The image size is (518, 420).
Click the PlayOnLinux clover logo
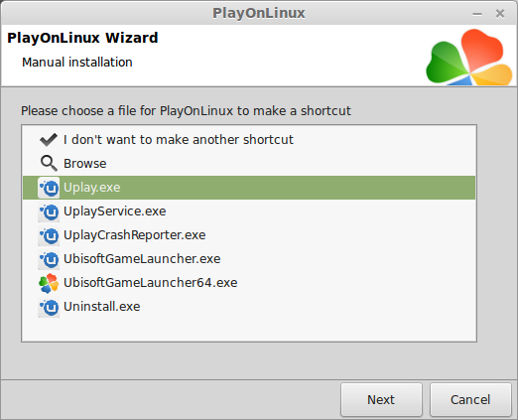[469, 57]
